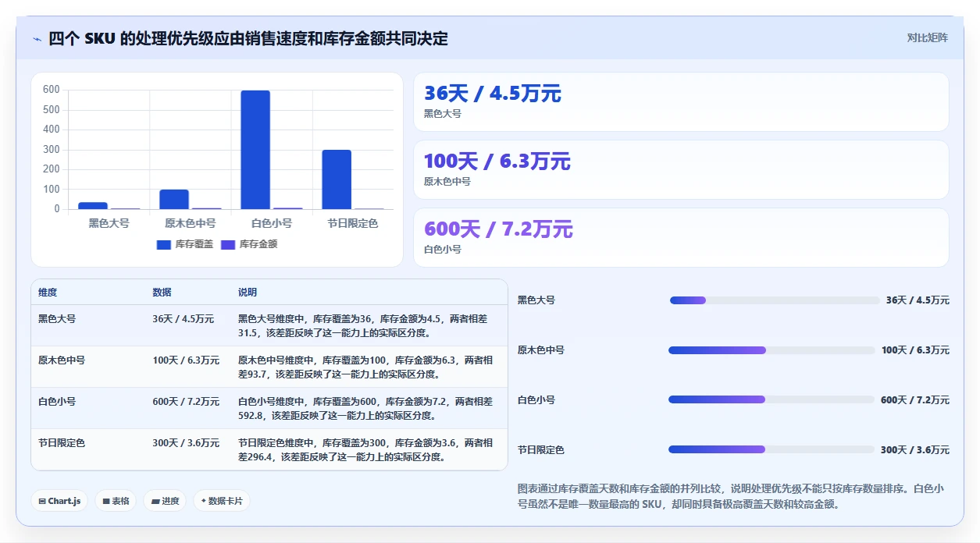The width and height of the screenshot is (980, 543).
Task: Click the 数据 column header in the table
Action: tap(162, 293)
